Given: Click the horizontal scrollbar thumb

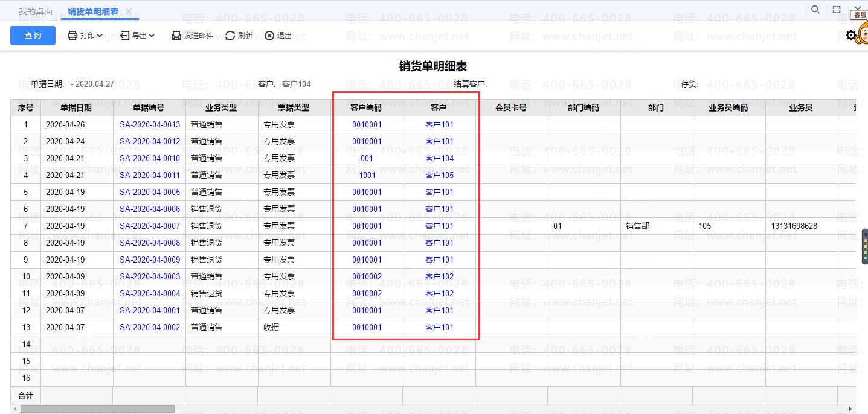Looking at the screenshot, I should point(97,409).
